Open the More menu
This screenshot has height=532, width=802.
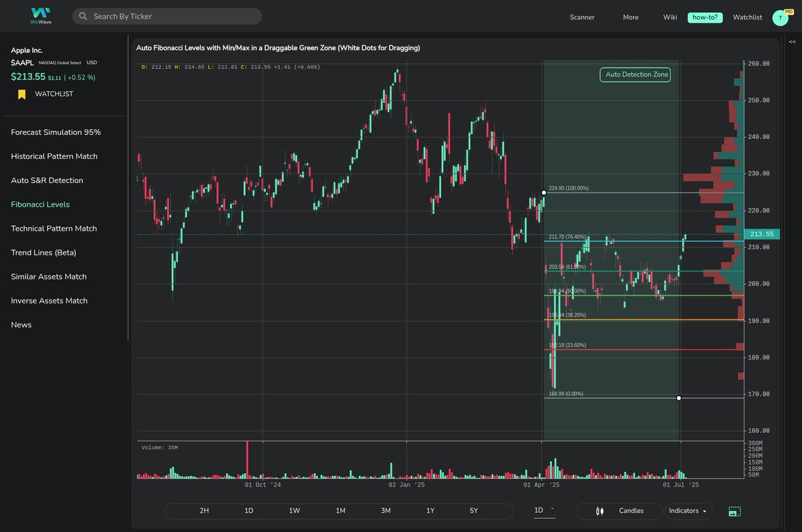tap(631, 17)
